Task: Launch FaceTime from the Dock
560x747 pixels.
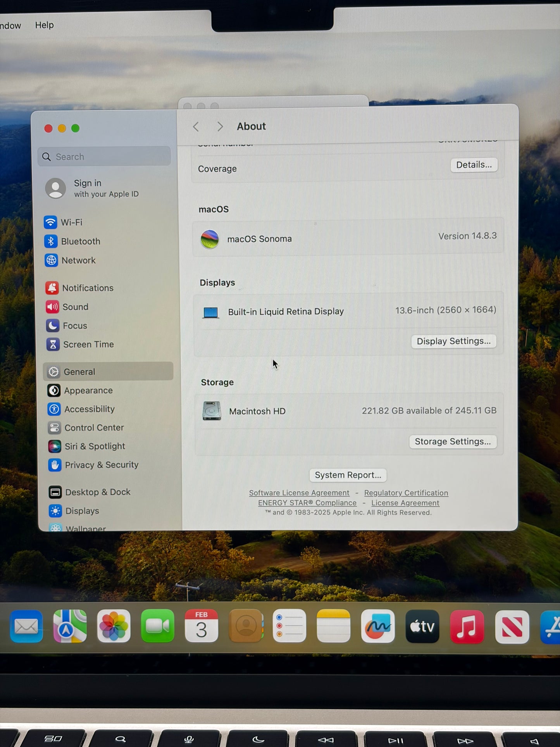Action: click(157, 626)
